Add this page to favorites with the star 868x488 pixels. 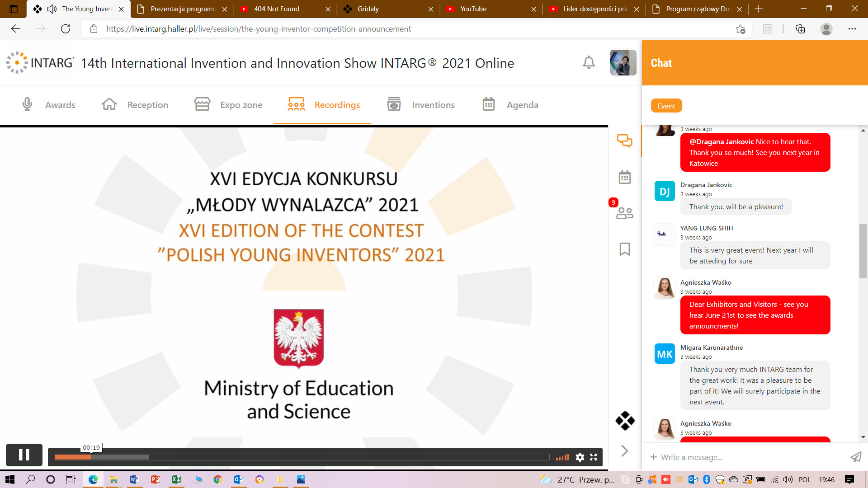[x=740, y=29]
